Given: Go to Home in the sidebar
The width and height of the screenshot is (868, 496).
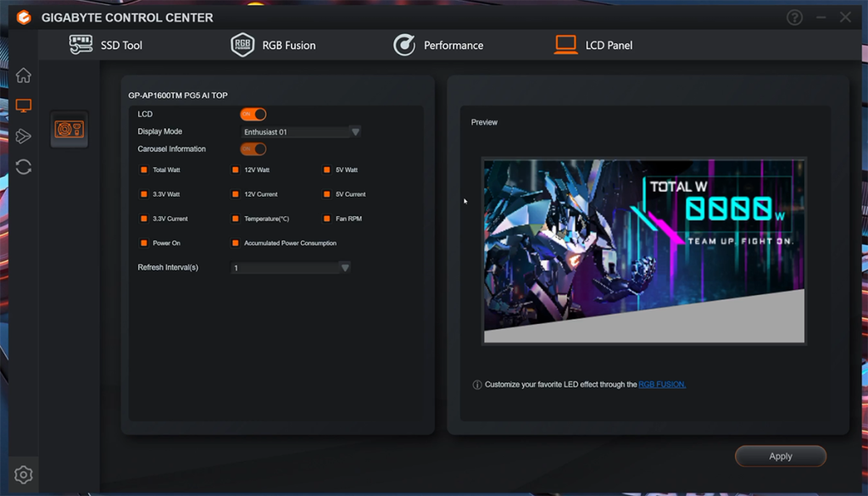Looking at the screenshot, I should point(23,75).
